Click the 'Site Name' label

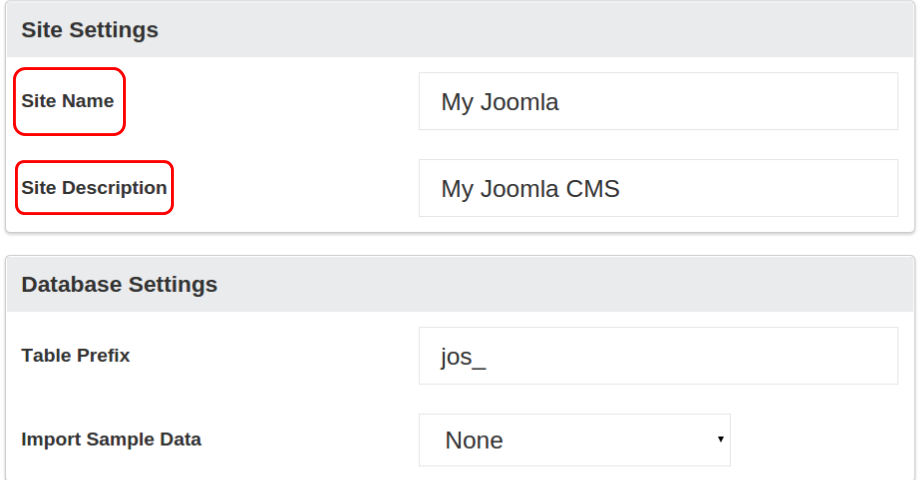pos(67,101)
